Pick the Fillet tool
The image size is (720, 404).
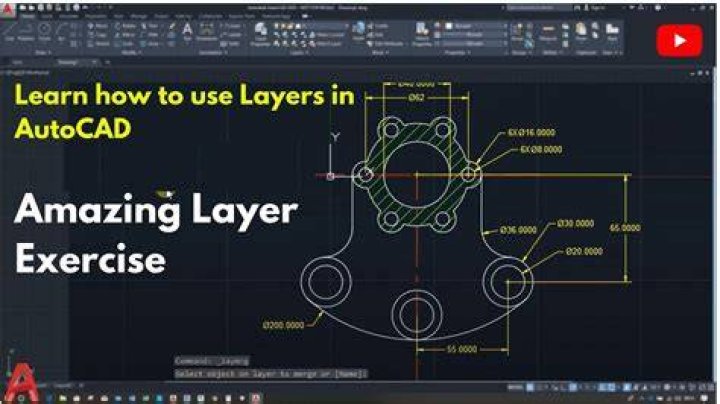pyautogui.click(x=150, y=35)
